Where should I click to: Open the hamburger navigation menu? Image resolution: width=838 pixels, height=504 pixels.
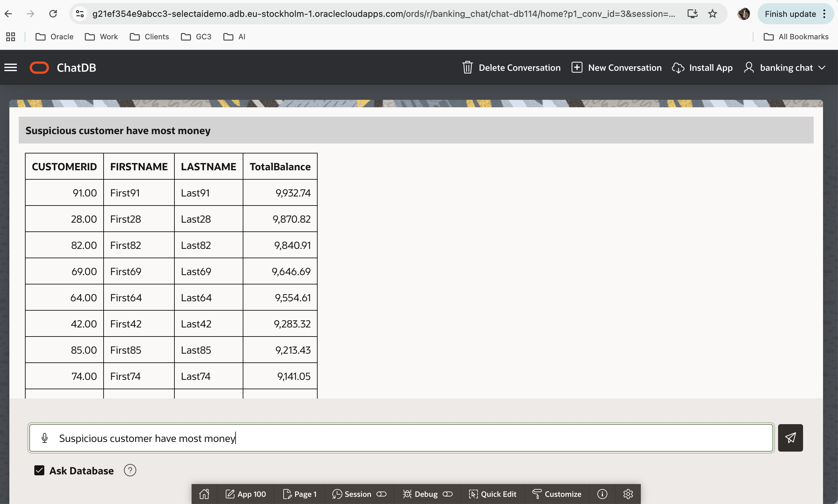[x=11, y=68]
